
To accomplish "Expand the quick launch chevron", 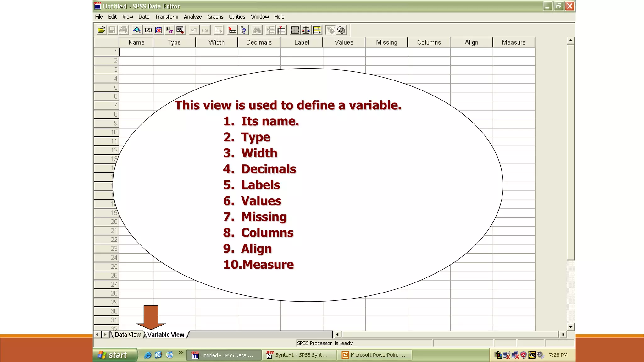I will coord(181,353).
